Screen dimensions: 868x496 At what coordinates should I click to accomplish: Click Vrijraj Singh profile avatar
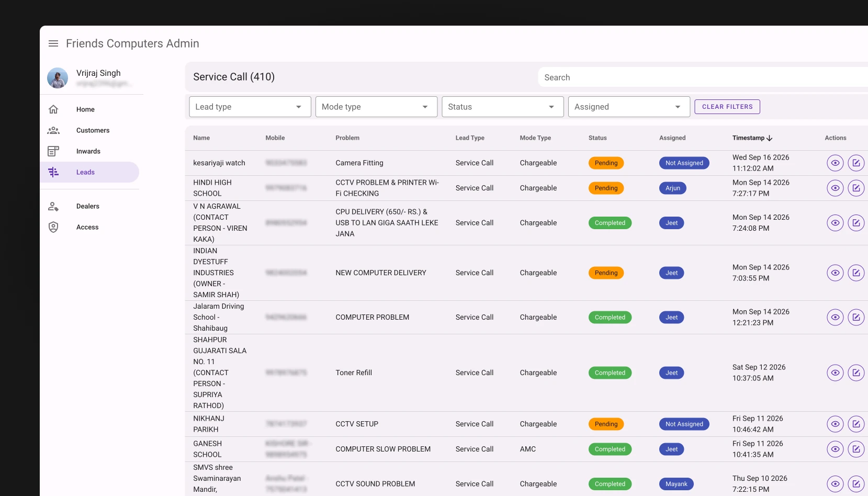coord(58,78)
